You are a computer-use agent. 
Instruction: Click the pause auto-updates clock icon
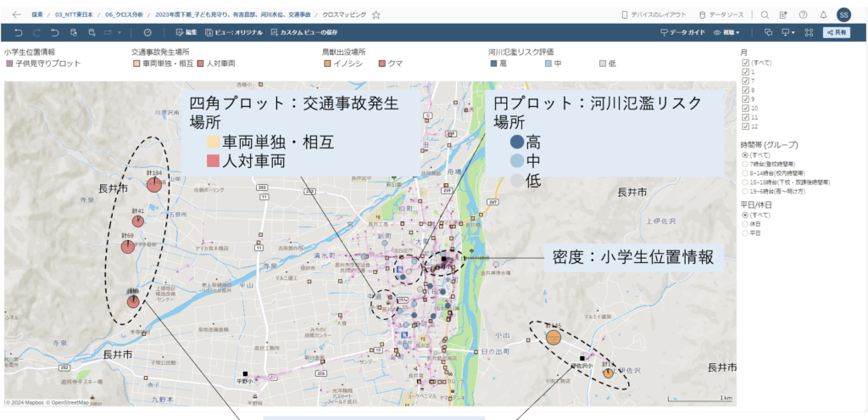147,32
